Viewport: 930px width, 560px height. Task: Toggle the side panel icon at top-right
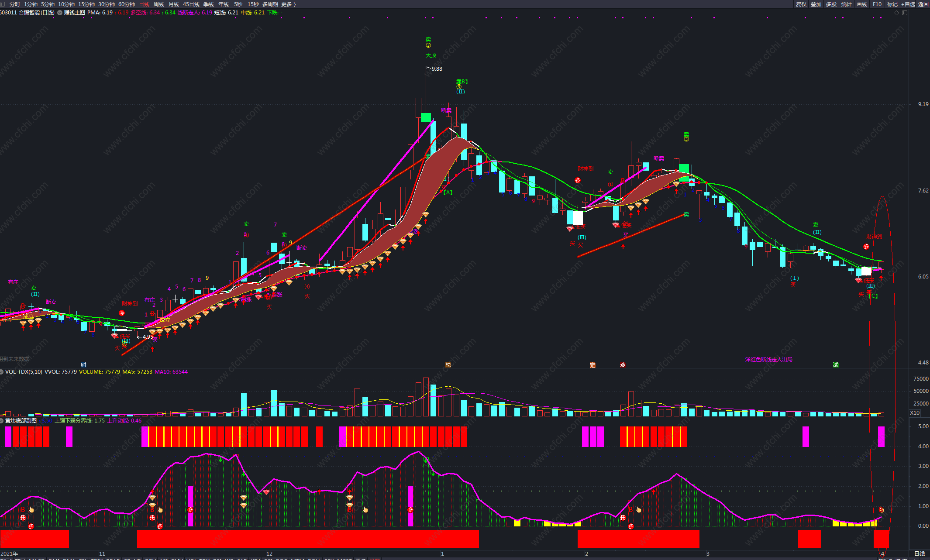pos(904,13)
